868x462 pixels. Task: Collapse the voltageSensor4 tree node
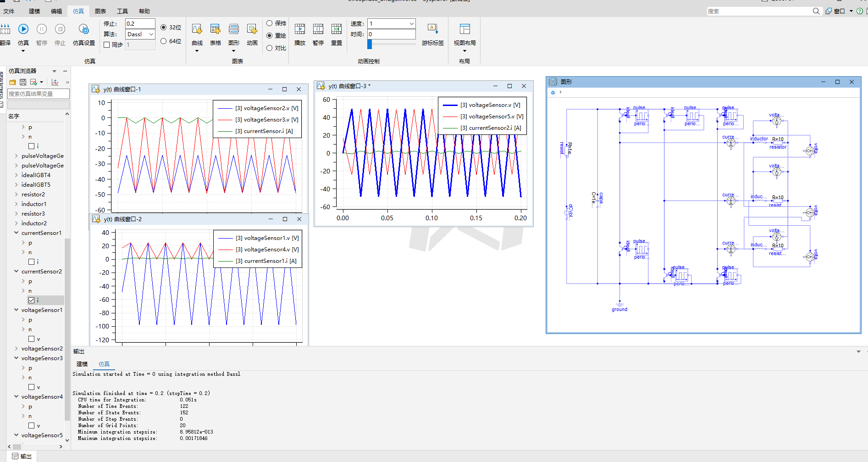tap(17, 397)
